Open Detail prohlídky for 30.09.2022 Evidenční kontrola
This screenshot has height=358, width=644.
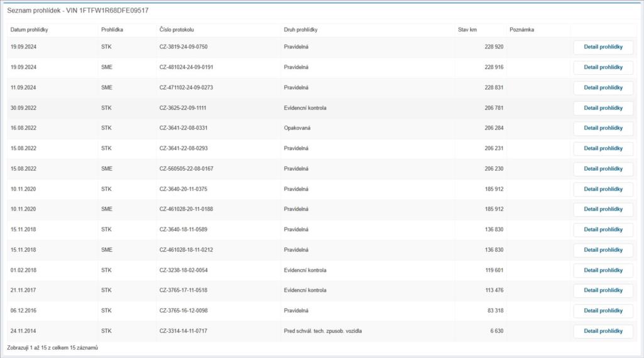tap(603, 108)
